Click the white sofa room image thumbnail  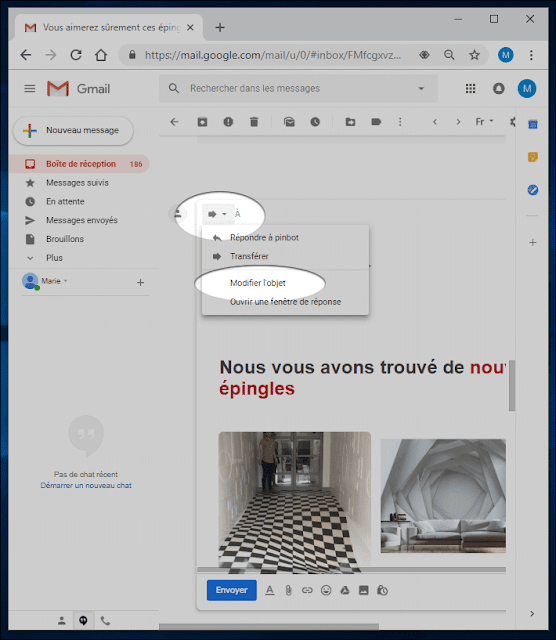point(443,496)
